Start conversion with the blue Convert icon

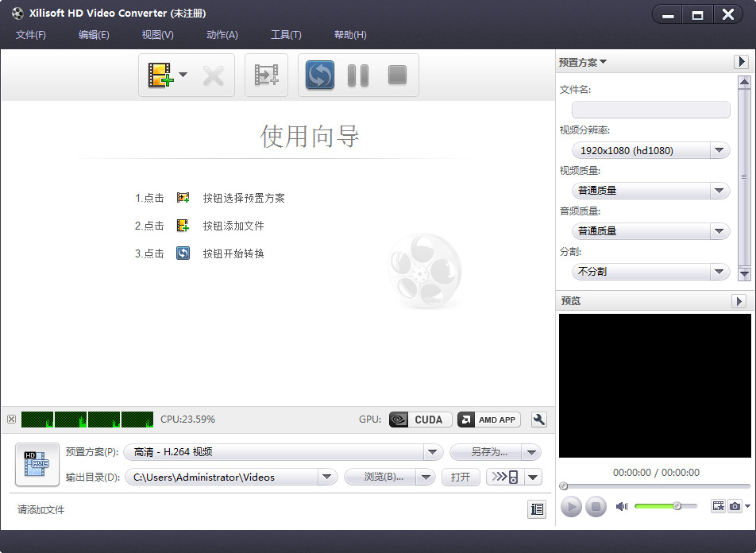coord(320,75)
